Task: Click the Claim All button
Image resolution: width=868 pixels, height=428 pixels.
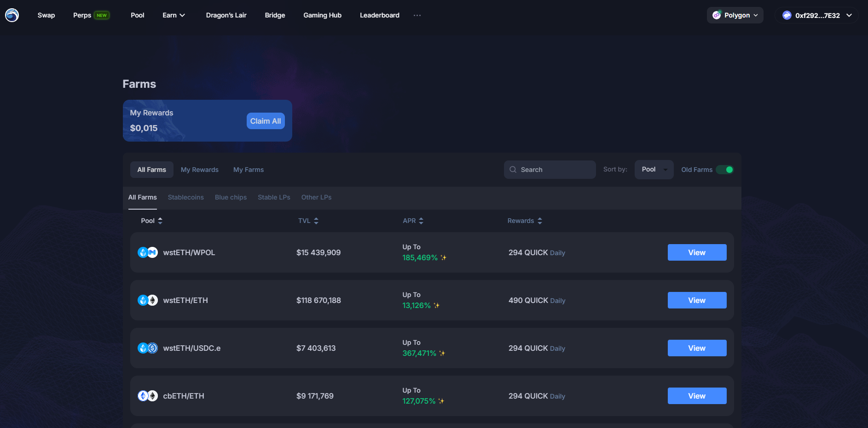Action: (x=266, y=121)
